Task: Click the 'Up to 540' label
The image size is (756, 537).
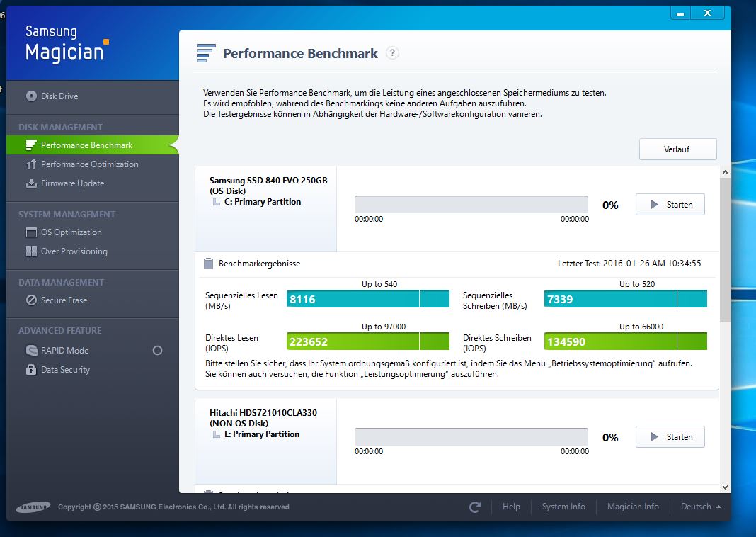Action: point(379,284)
